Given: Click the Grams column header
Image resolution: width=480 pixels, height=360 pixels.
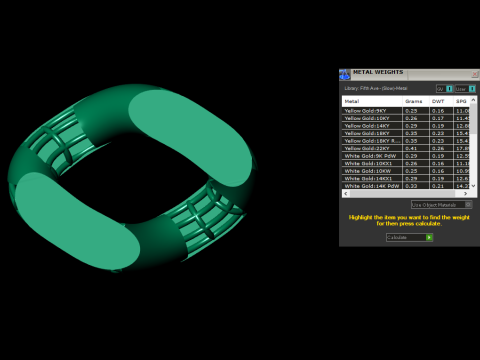Looking at the screenshot, I should pos(416,101).
